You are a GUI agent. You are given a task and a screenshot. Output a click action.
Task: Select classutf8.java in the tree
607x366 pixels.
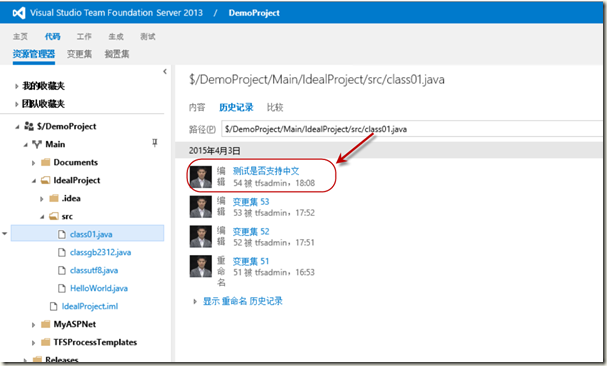(94, 270)
